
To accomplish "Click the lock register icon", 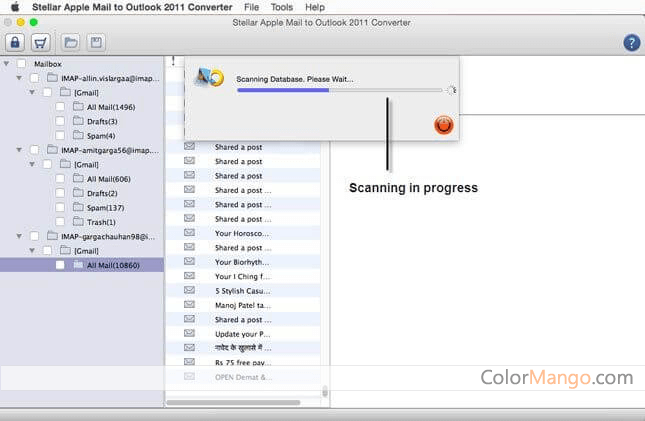I will coord(15,42).
